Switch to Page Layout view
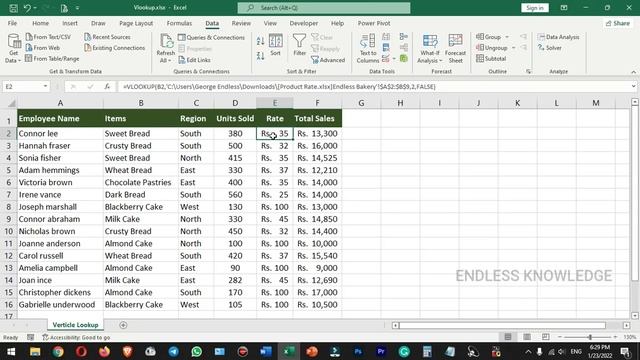 [527, 337]
